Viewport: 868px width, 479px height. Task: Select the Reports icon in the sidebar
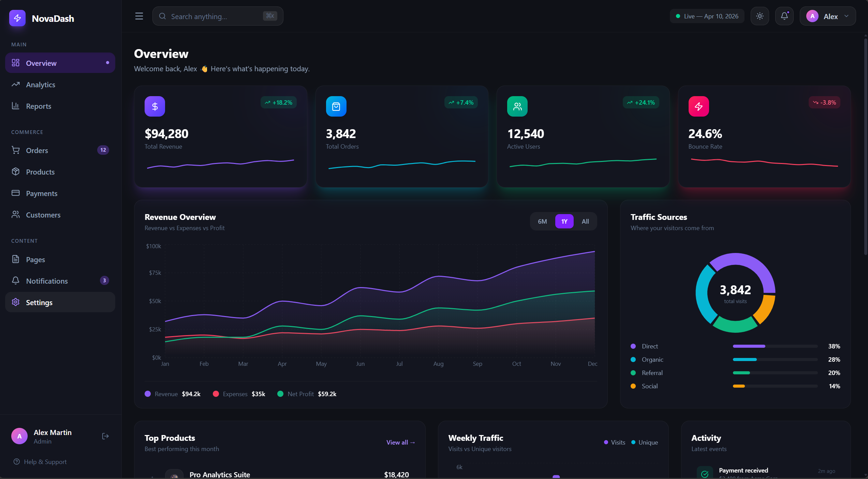[16, 106]
